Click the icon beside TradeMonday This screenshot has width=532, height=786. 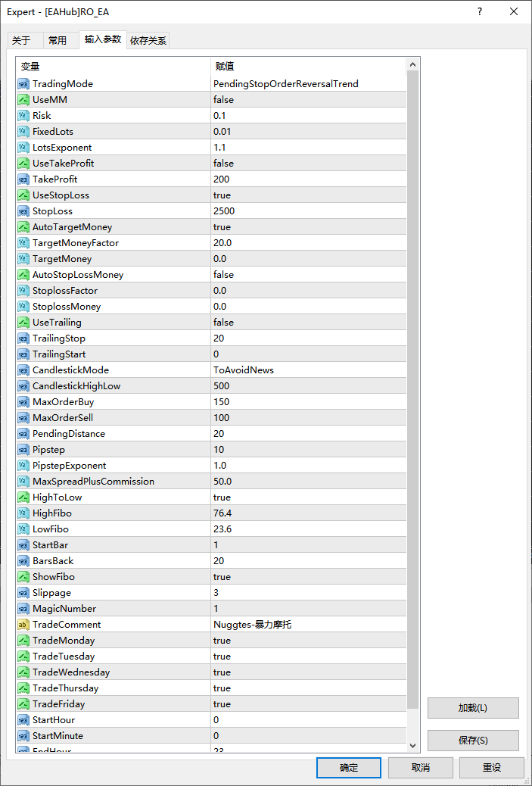coord(23,641)
